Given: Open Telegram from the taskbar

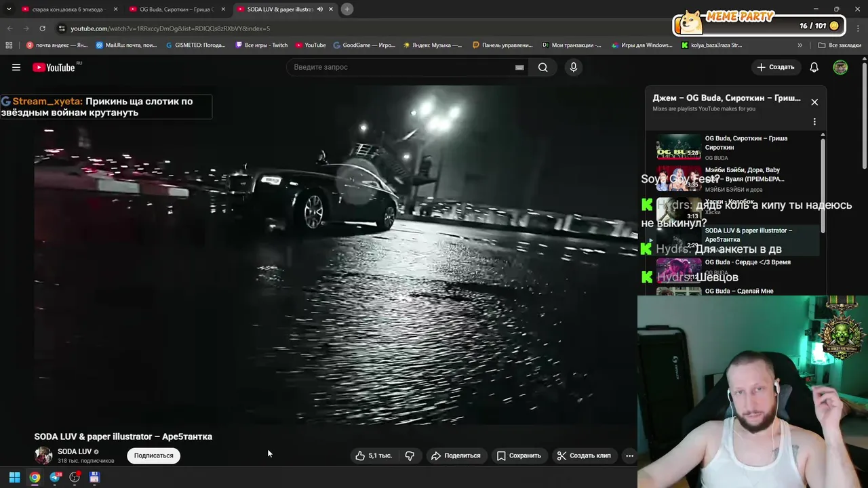Looking at the screenshot, I should [55, 477].
